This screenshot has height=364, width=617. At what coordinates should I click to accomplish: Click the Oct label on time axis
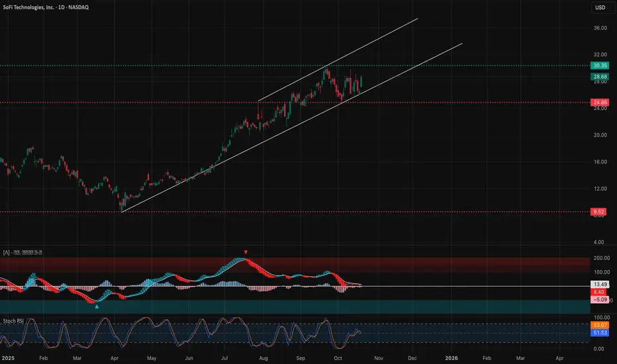pyautogui.click(x=338, y=358)
